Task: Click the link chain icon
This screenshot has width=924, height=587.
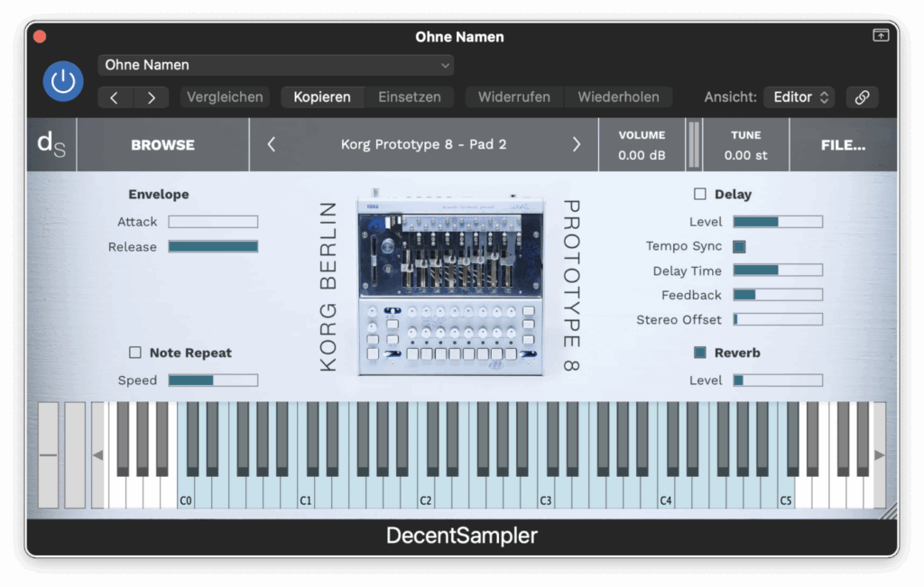Action: click(862, 97)
